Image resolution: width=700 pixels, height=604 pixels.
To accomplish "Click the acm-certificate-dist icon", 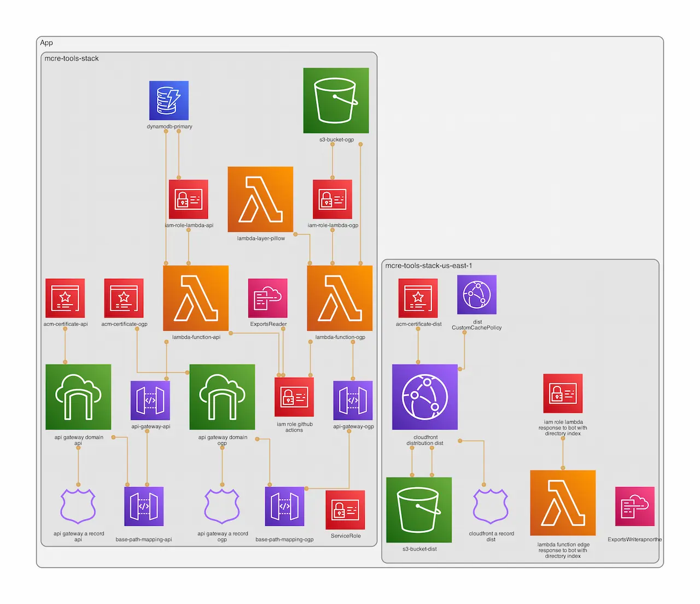I will 418,298.
